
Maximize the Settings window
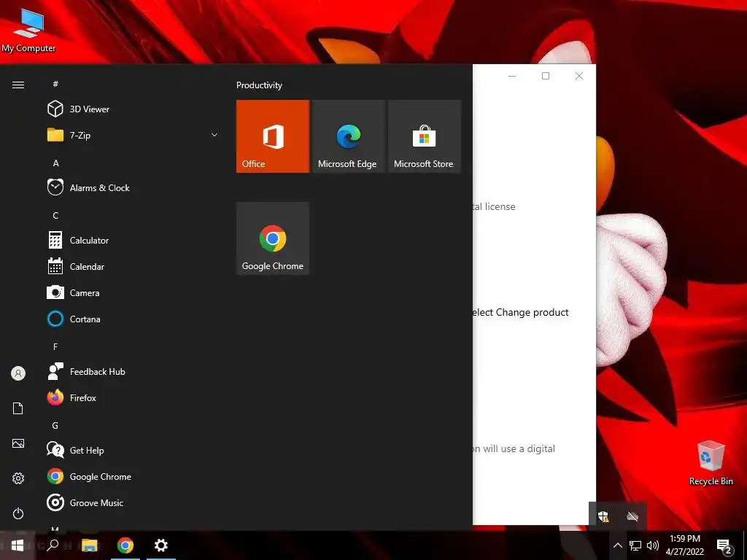pyautogui.click(x=546, y=76)
